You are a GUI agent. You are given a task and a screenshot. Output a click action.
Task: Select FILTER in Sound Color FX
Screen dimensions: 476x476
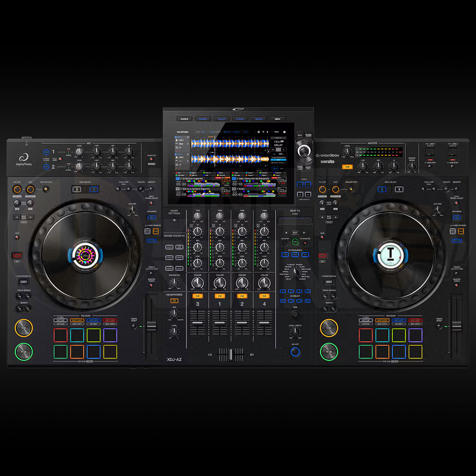(179, 268)
